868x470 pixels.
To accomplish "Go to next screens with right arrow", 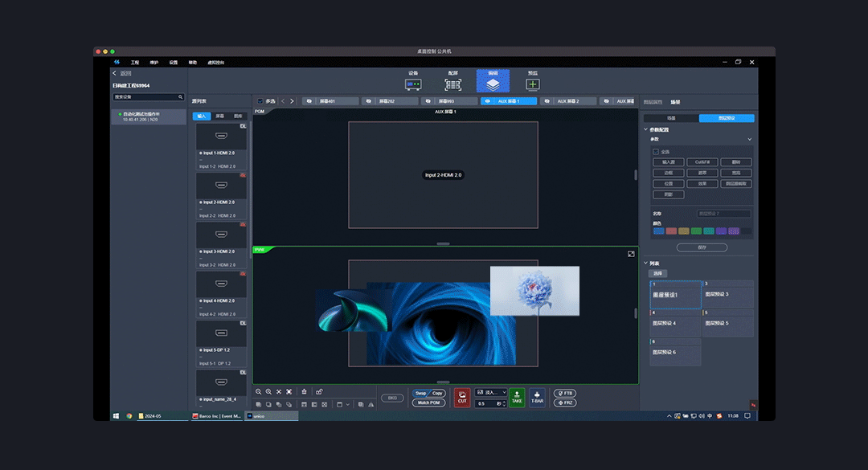I will pos(293,101).
